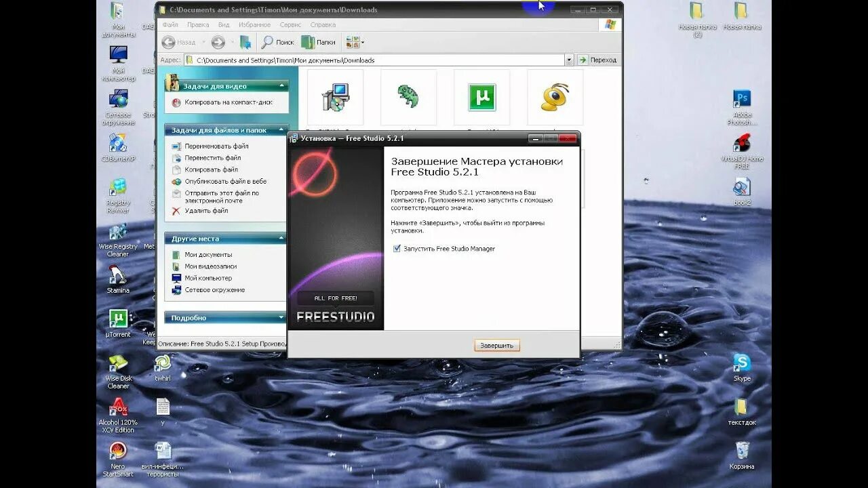Select the green chameleon file icon
Screen dimensions: 868x488
(x=408, y=96)
